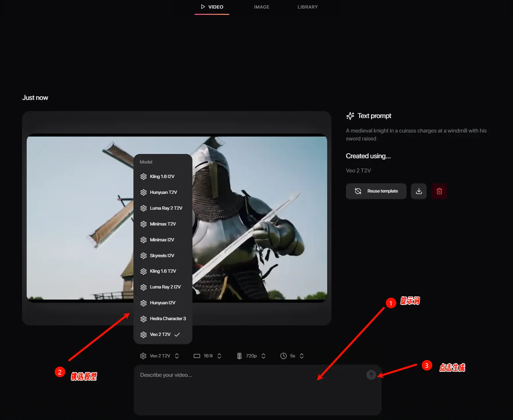Open the LIBRARY tab
Image resolution: width=513 pixels, height=420 pixels.
click(307, 7)
